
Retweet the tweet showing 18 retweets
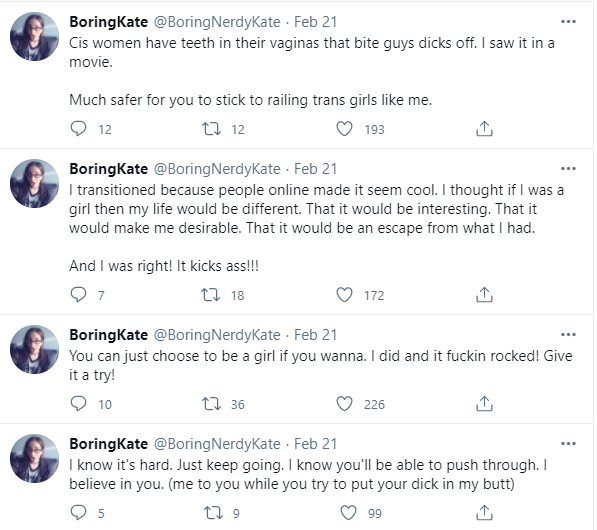pos(211,295)
